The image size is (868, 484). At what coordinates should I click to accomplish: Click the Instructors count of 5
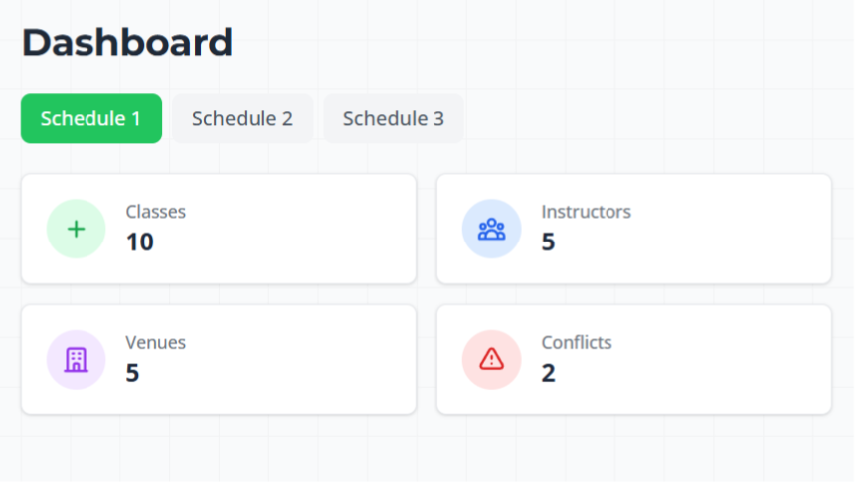548,242
